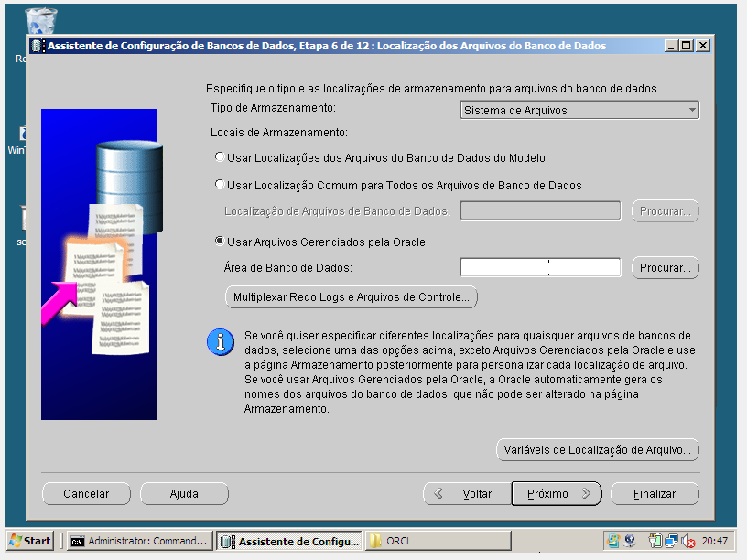Viewport: 747px width, 560px height.
Task: Go back with the Voltar button
Action: coord(467,494)
